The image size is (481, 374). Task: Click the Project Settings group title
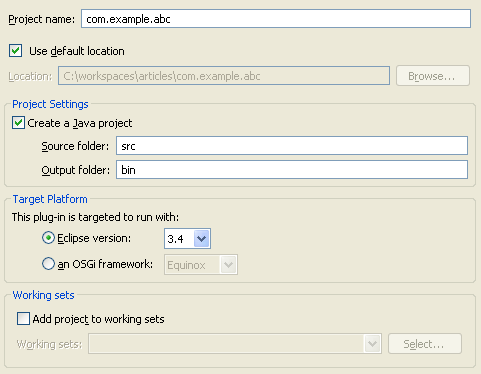[x=50, y=104]
